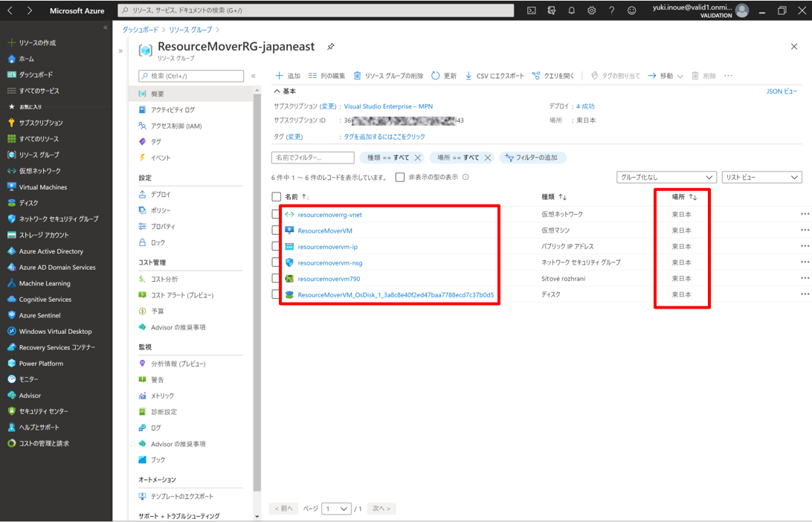The width and height of the screenshot is (812, 522).
Task: Open the resourcemoverrg-vnet resource link
Action: click(330, 214)
